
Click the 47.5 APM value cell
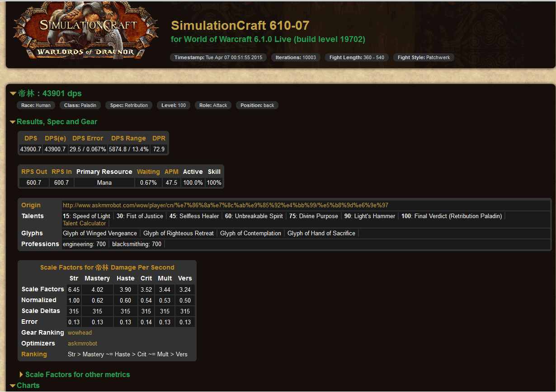171,182
